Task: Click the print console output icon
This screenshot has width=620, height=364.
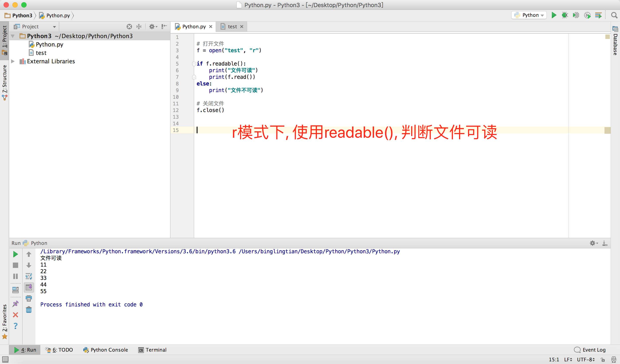Action: pyautogui.click(x=29, y=298)
